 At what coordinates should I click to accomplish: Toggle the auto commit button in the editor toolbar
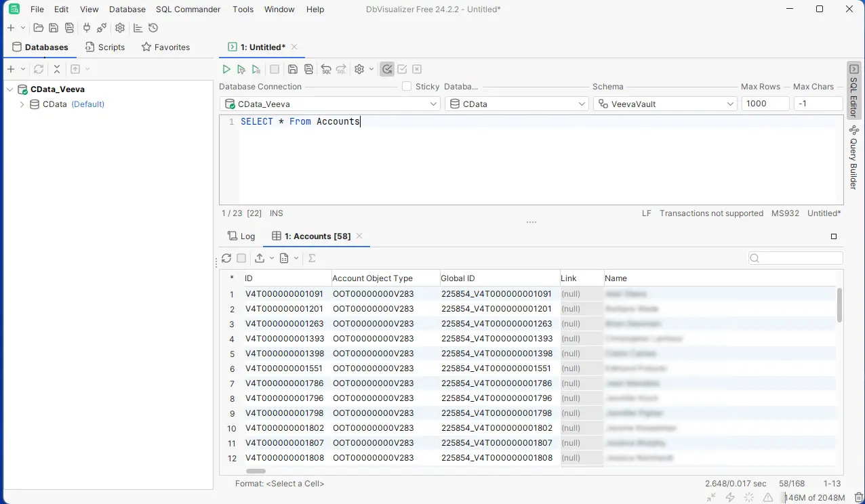387,69
